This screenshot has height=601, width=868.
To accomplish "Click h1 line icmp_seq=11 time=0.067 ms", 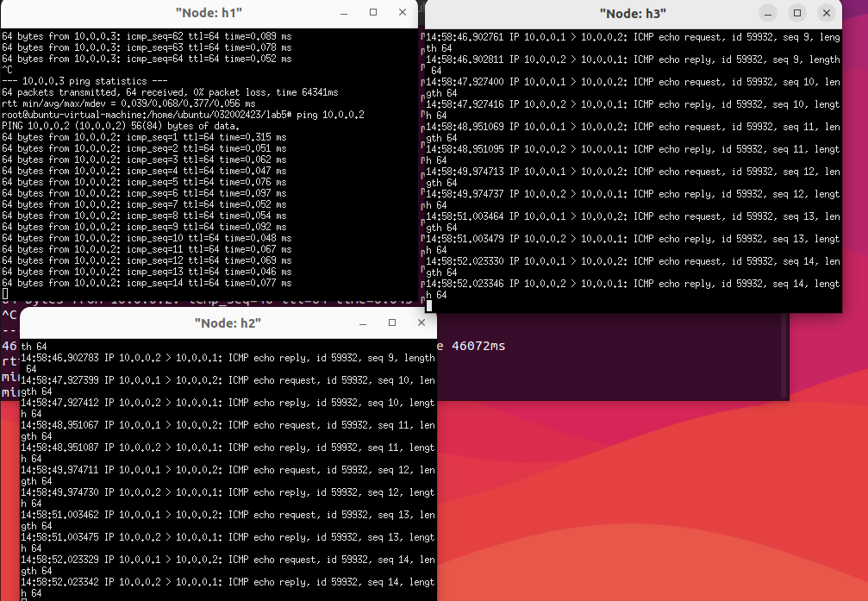I will pyautogui.click(x=147, y=249).
